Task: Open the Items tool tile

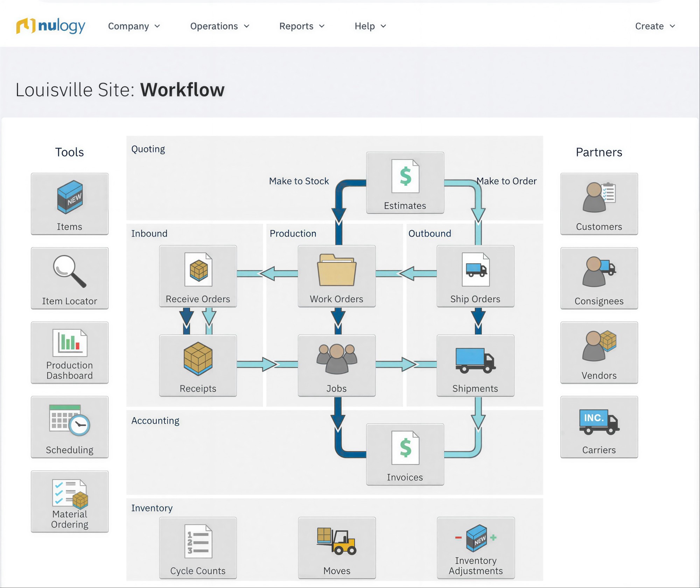Action: [x=70, y=204]
